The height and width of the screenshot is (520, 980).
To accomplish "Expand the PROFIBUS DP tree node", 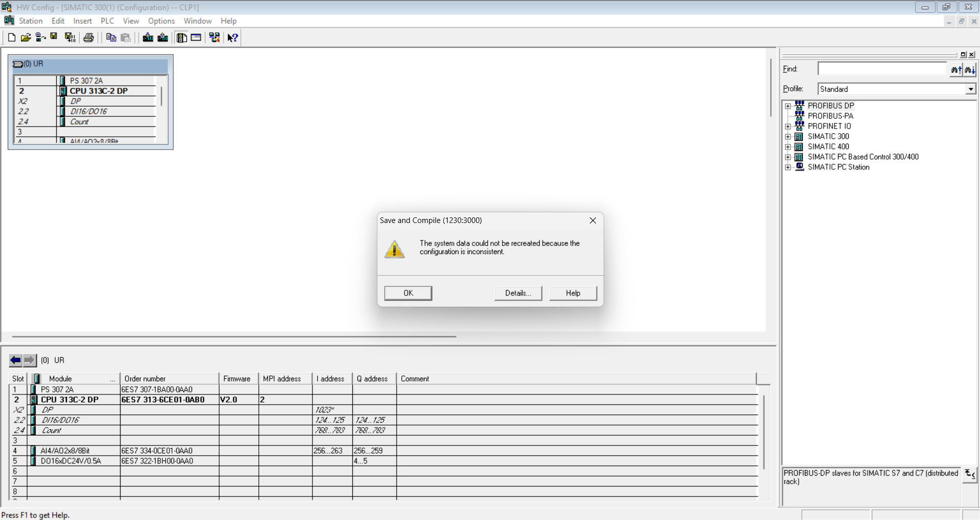I will coord(788,106).
